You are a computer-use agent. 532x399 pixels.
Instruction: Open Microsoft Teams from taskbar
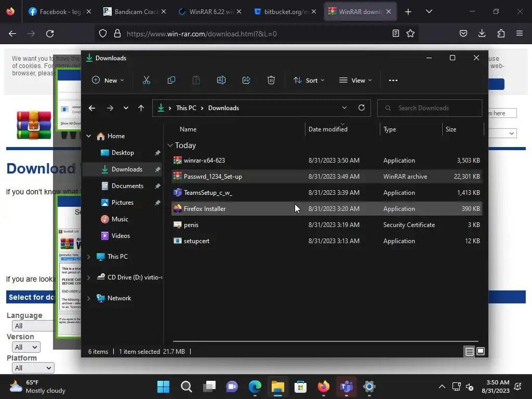(x=346, y=387)
